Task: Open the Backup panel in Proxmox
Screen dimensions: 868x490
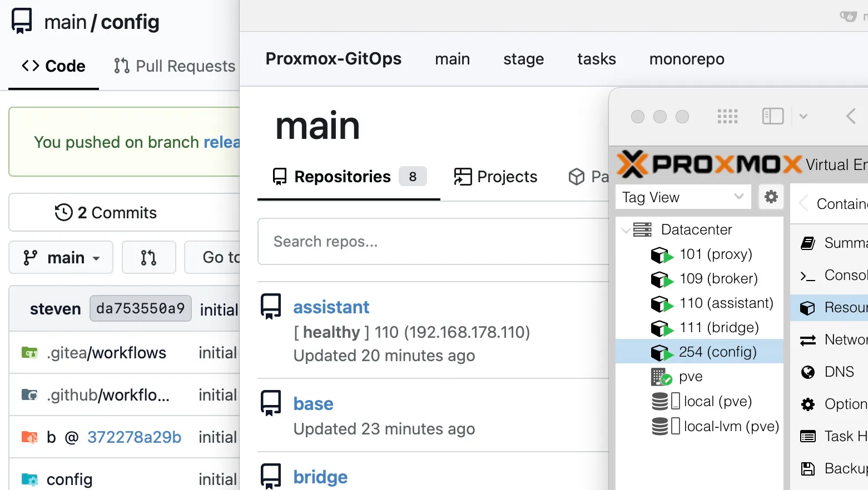Action: tap(833, 468)
